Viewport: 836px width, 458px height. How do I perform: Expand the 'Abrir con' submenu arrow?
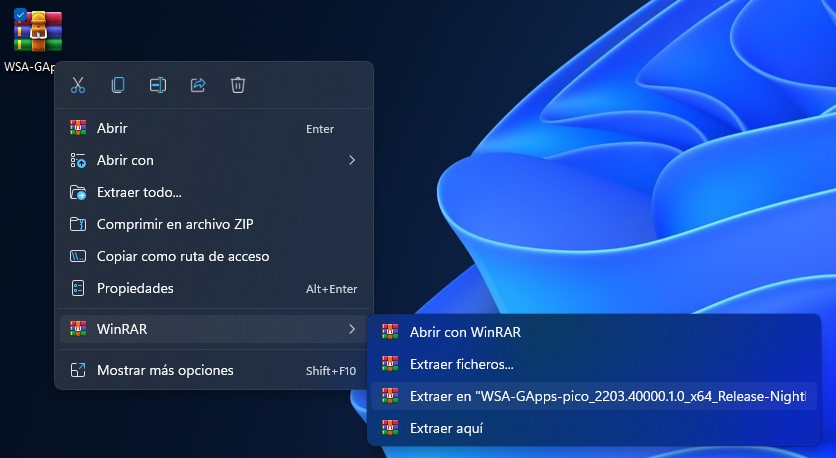point(351,160)
